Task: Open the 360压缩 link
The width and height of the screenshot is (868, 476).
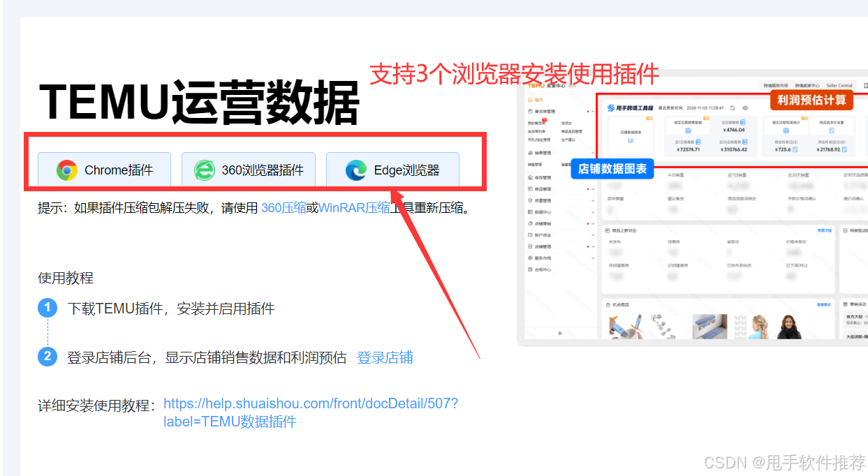Action: 284,208
